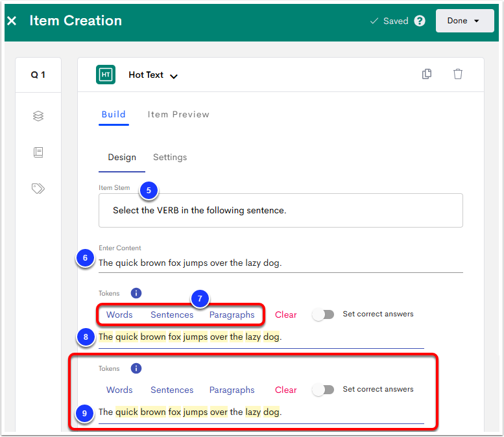
Task: Open the help question mark icon
Action: tap(420, 21)
